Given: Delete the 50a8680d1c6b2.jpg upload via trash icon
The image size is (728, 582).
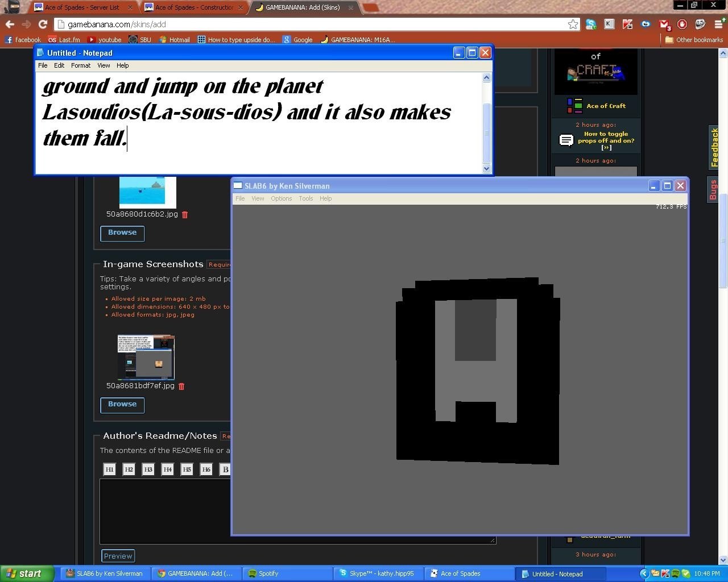Looking at the screenshot, I should coord(185,215).
